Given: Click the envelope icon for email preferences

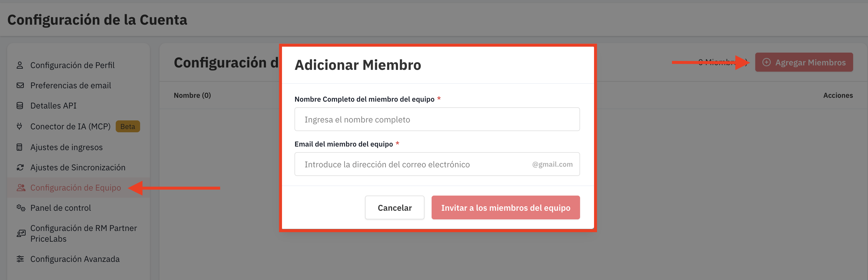Looking at the screenshot, I should pos(20,85).
